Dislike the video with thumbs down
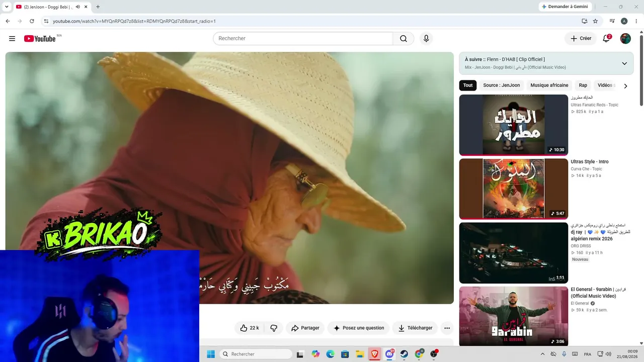Screen dimensions: 644x362 (x=274, y=328)
